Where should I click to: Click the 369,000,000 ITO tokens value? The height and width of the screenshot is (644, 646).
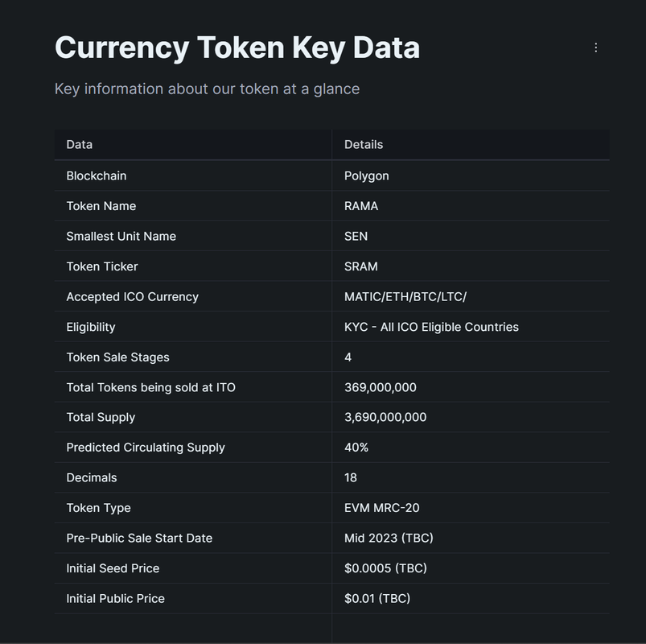click(x=381, y=387)
